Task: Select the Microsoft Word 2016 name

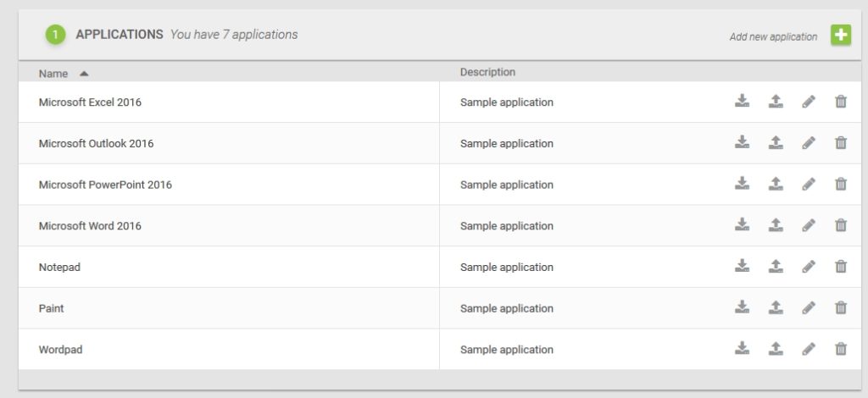Action: pos(90,226)
